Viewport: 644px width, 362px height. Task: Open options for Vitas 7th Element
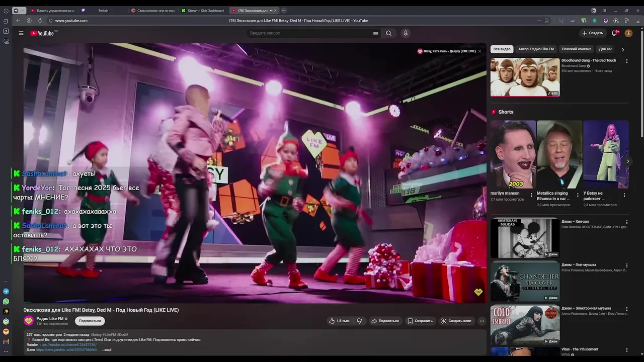[x=626, y=350]
